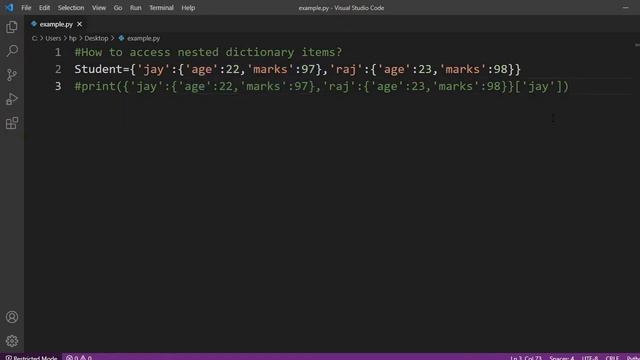The height and width of the screenshot is (360, 640).
Task: Open the Source Control view
Action: coord(12,75)
